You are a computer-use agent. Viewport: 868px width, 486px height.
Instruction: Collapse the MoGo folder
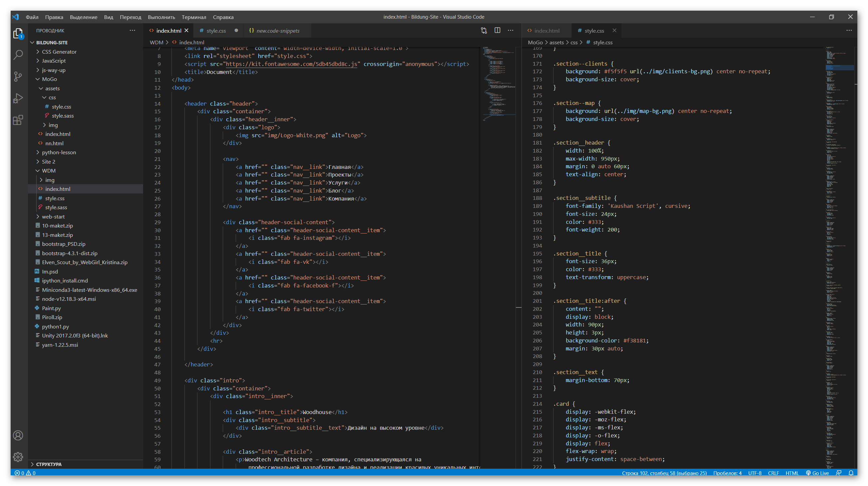49,79
